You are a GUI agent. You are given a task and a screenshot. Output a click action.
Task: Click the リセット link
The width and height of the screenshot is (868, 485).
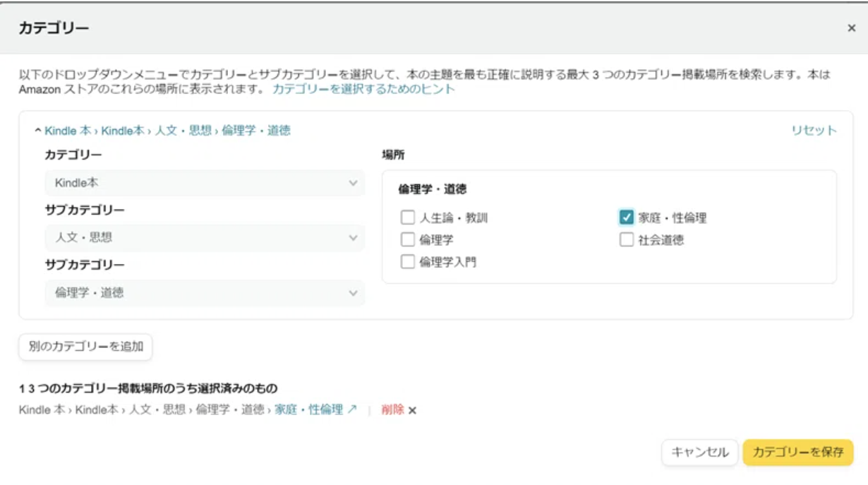pyautogui.click(x=814, y=131)
